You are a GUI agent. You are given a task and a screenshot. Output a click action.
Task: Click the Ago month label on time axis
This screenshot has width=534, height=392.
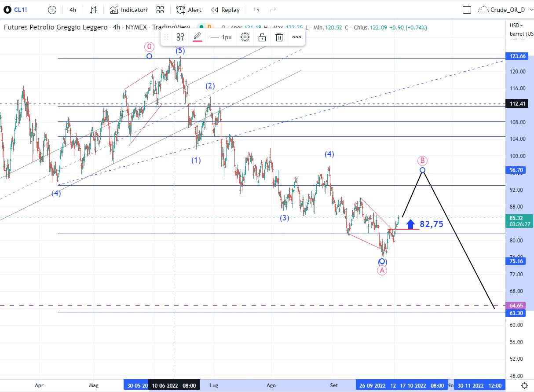[271, 385]
